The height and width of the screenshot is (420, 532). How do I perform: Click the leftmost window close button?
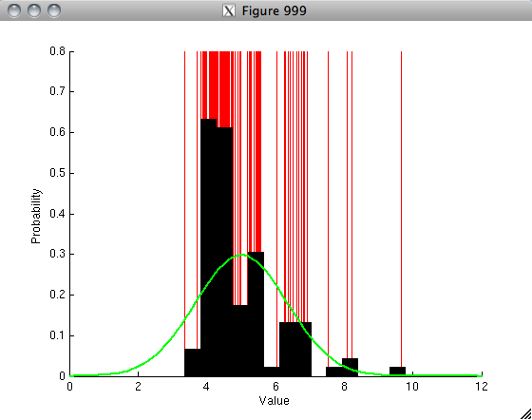tap(14, 10)
